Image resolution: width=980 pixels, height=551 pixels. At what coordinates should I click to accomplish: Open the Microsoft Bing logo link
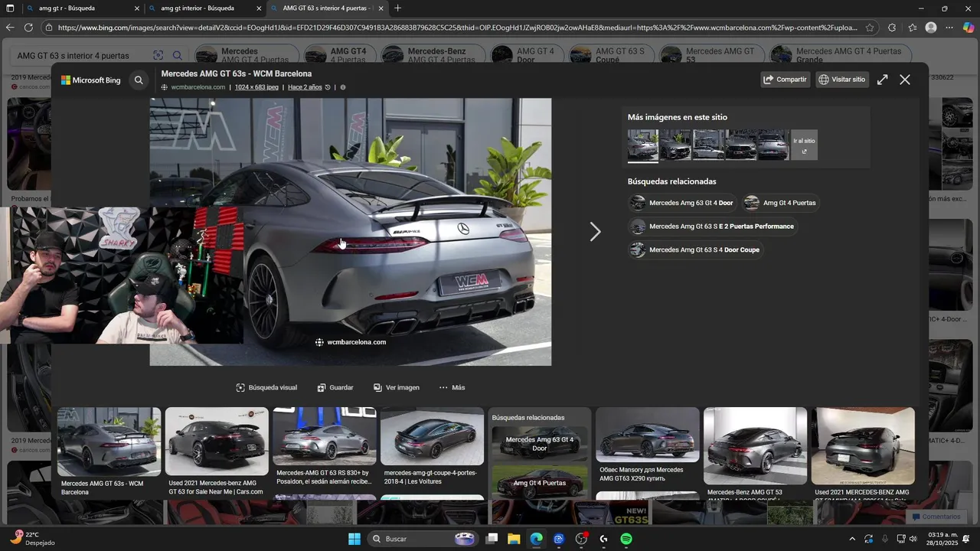point(90,80)
